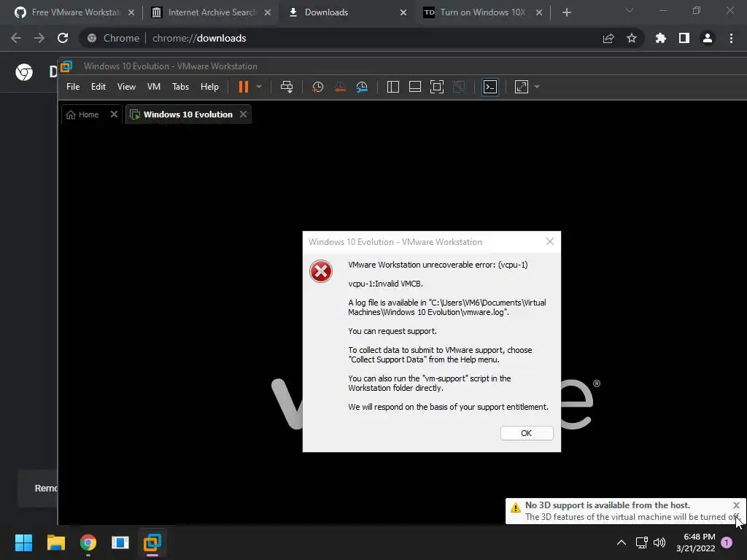Open the Help menu in VMware
The image size is (747, 560).
209,87
